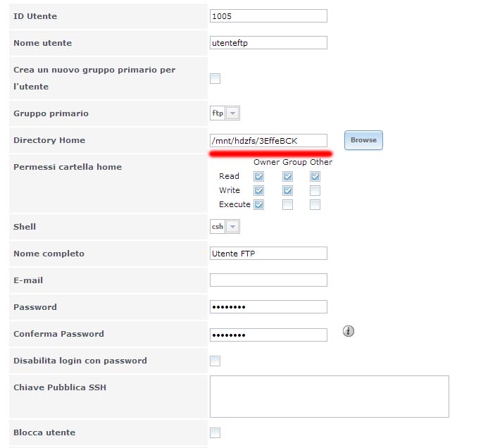Toggle Owner Execute permission checkbox

[258, 204]
